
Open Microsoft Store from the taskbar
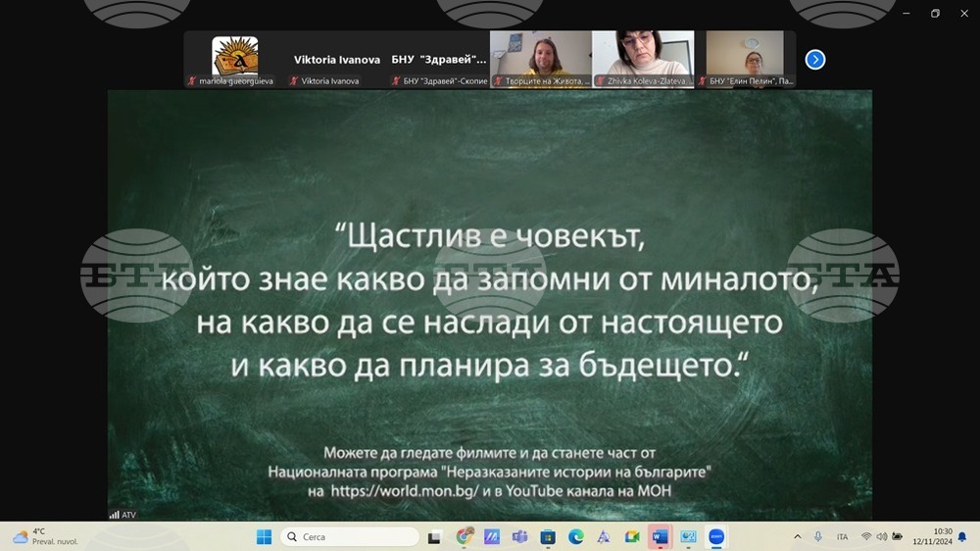pos(549,536)
